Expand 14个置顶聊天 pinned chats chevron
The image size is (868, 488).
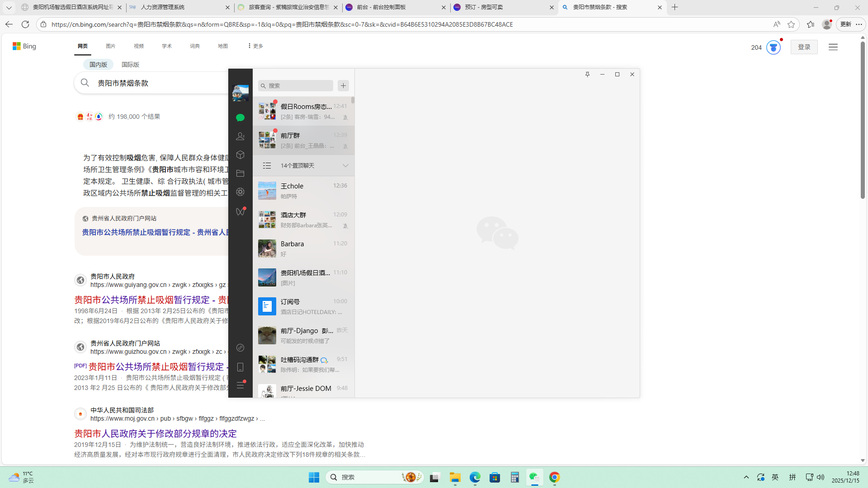pos(345,165)
